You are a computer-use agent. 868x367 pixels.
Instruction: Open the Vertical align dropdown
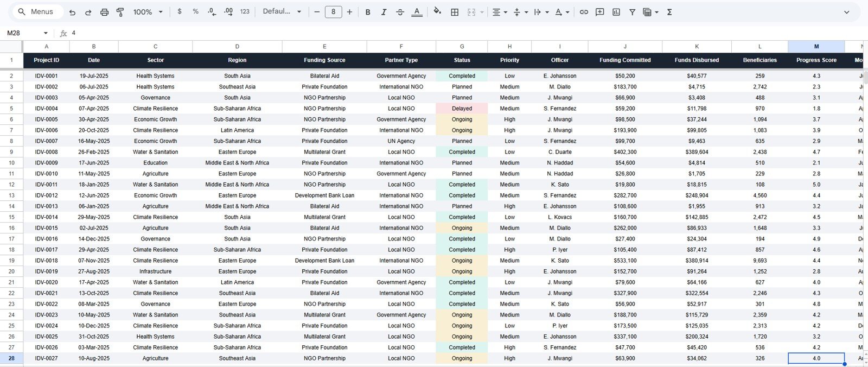tap(520, 12)
